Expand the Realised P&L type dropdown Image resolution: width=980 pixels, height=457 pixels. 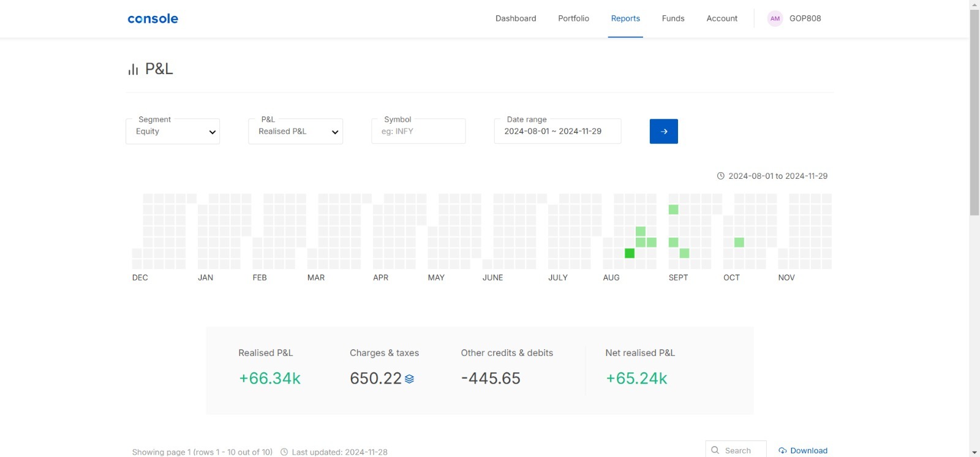(x=295, y=132)
